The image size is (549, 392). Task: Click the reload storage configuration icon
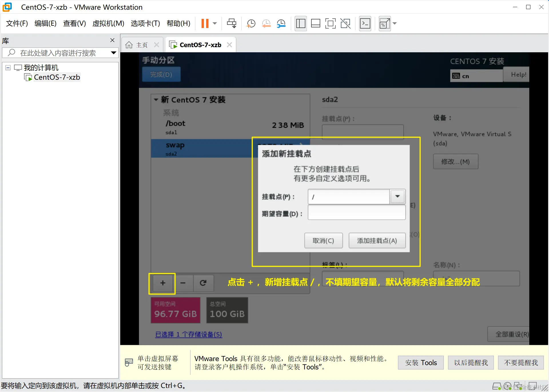pos(203,283)
